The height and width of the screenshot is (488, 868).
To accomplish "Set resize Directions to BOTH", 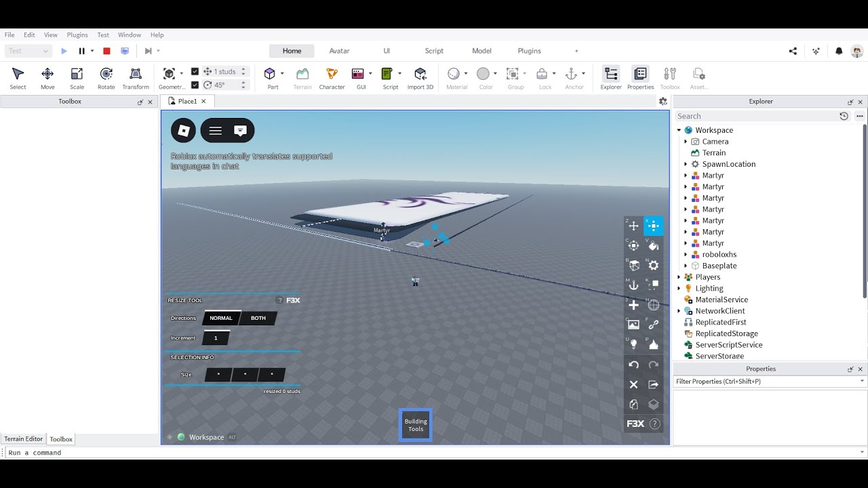I will pos(258,318).
